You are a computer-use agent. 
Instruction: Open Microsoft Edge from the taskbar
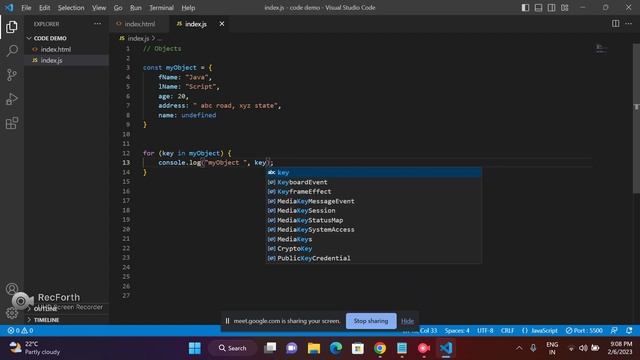(x=336, y=348)
